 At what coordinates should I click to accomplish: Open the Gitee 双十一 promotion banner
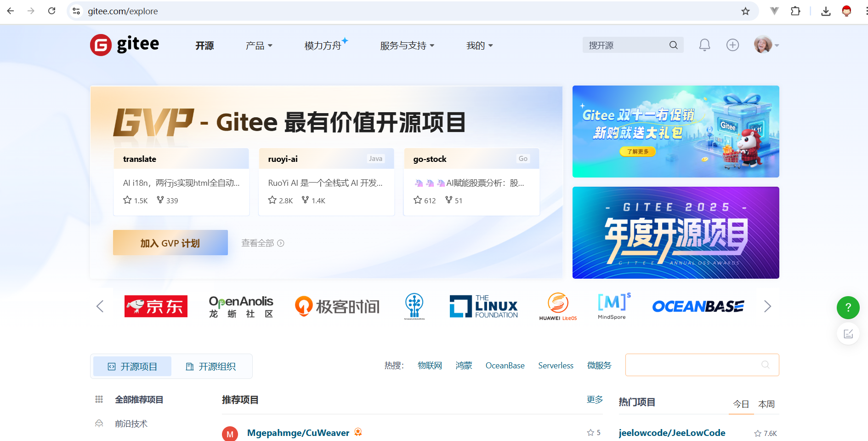tap(675, 132)
